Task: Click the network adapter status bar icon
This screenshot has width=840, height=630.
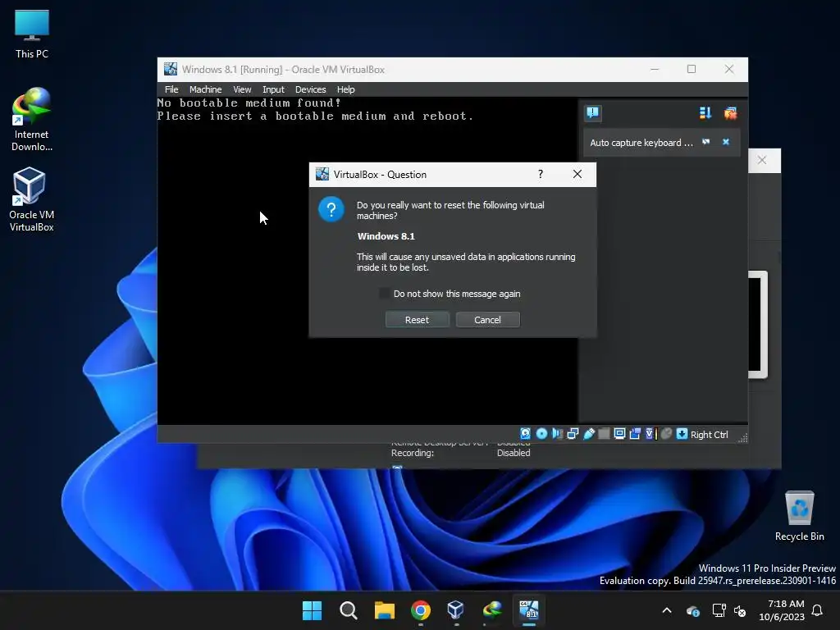Action: pos(573,434)
